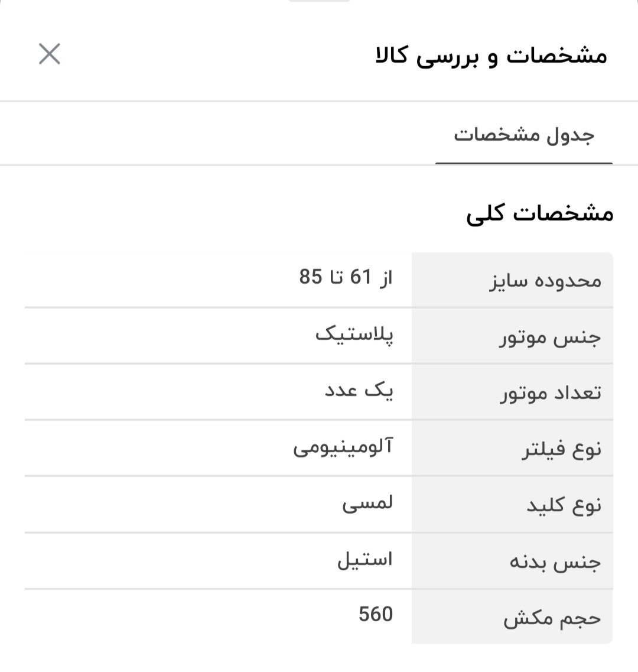
Task: Tap the مشخصات و بررسی کالا title
Action: click(x=491, y=56)
